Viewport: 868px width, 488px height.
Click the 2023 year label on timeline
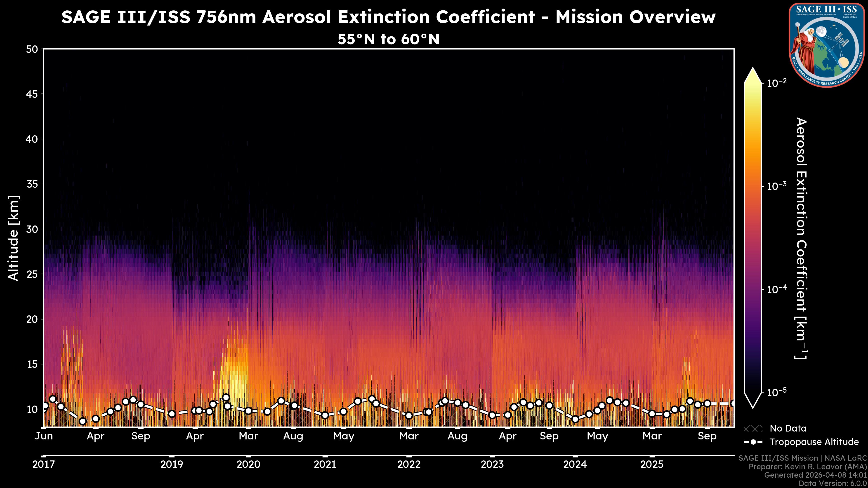(492, 465)
